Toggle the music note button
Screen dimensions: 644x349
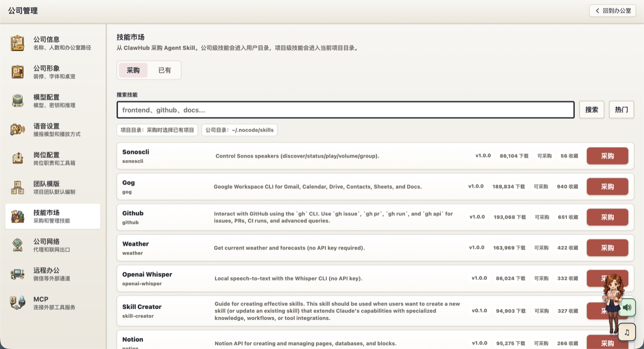[627, 332]
